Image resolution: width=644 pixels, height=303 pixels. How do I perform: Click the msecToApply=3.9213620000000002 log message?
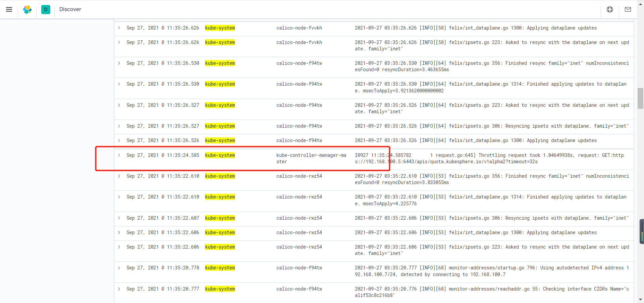click(490, 87)
